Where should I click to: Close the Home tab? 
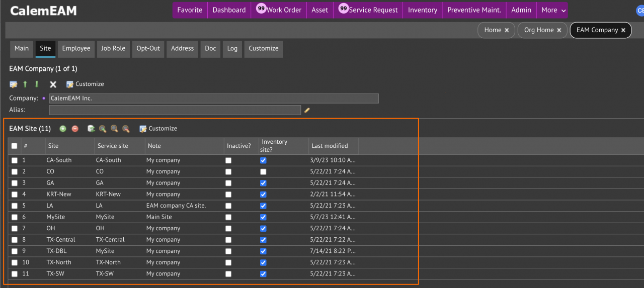(x=507, y=30)
